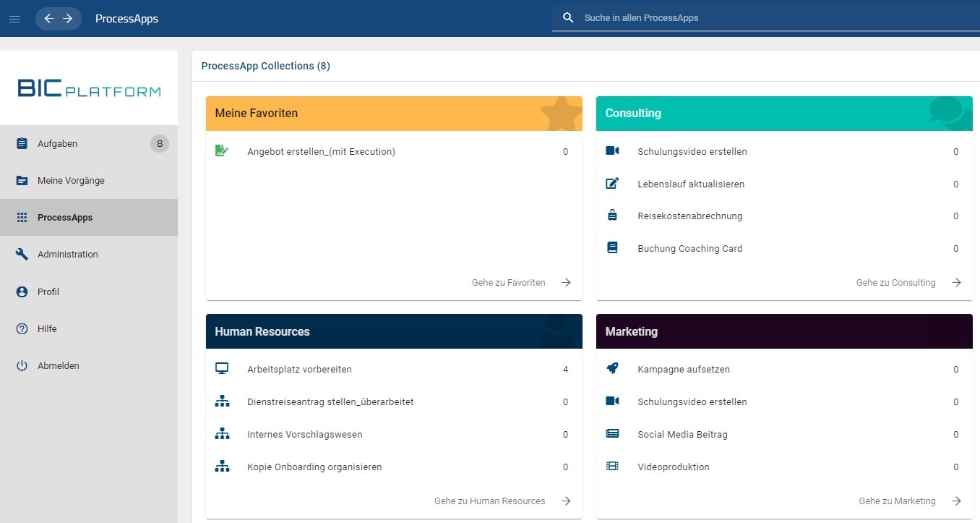Click the Meine Vorgänge folder icon
The width and height of the screenshot is (980, 523).
(x=22, y=181)
